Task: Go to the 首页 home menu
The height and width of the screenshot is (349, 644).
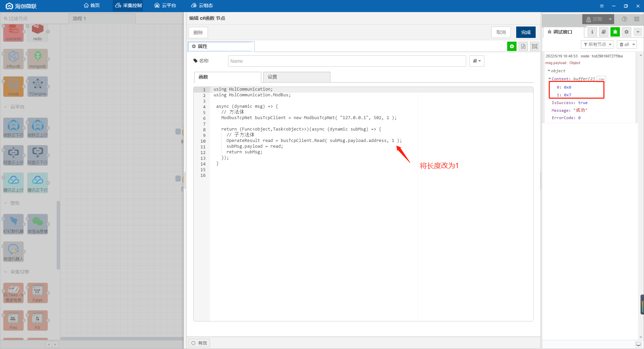Action: (92, 6)
